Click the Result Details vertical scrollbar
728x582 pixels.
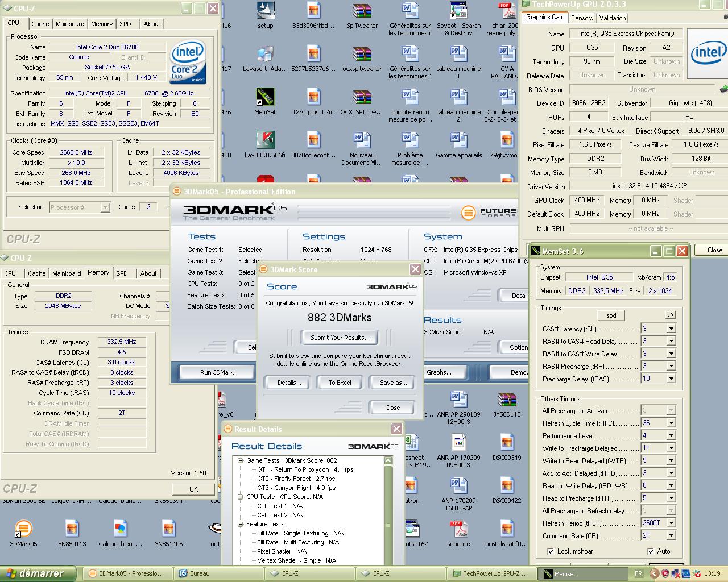click(388, 512)
